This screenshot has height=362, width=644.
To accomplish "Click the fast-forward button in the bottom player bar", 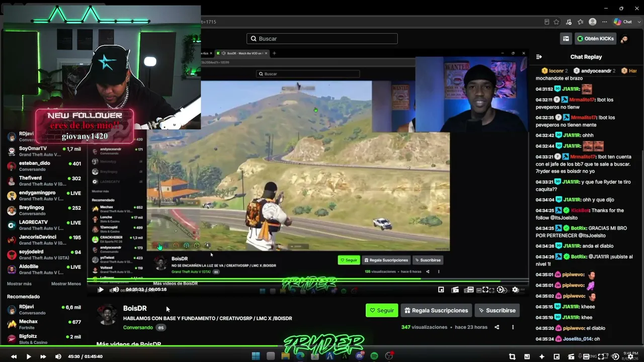I will (43, 356).
